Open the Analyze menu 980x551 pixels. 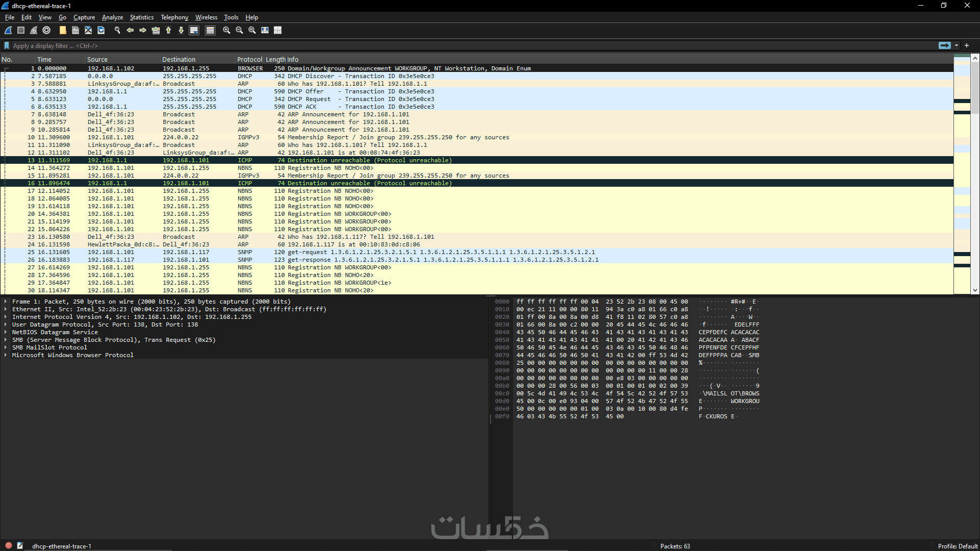(x=112, y=17)
